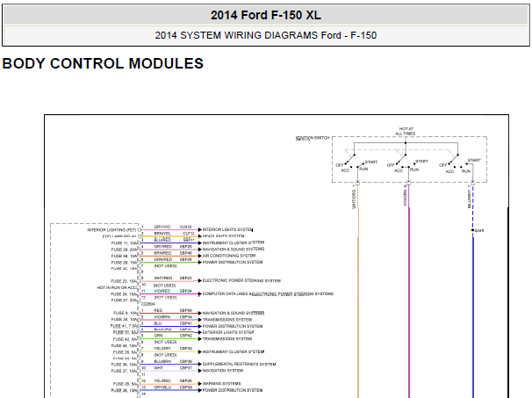Click 'SUPPLEMENTAL RESTRAINTS SYSTEM' destination text
The height and width of the screenshot is (398, 532).
tap(239, 364)
